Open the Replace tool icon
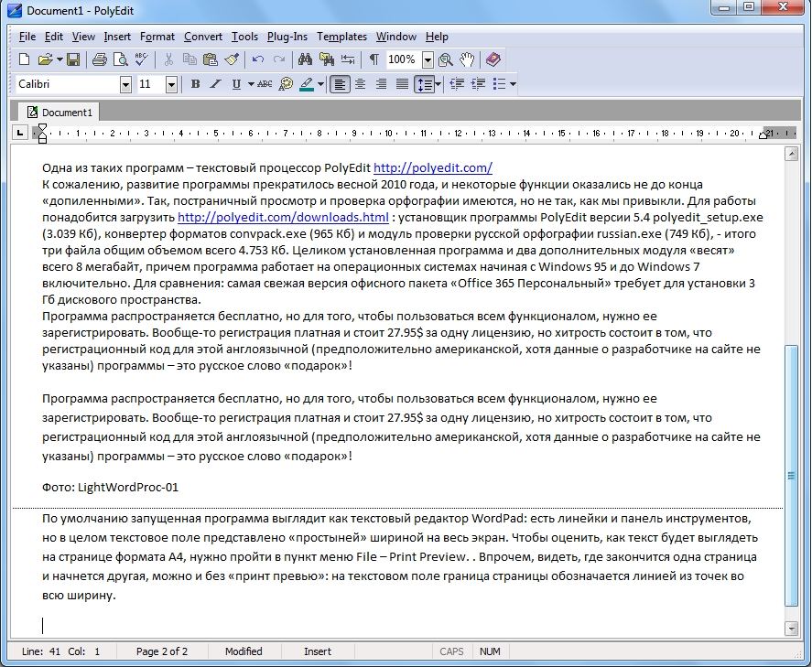This screenshot has height=667, width=812. 348,59
